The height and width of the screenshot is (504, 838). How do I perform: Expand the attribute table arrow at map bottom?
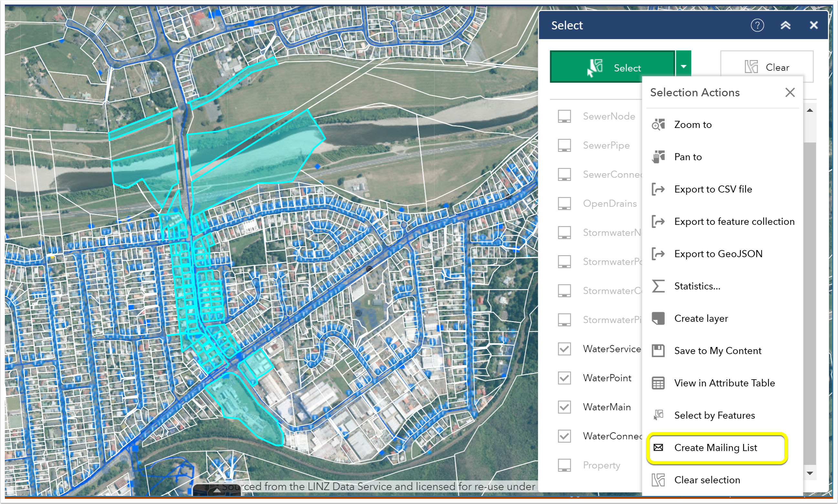tap(217, 491)
